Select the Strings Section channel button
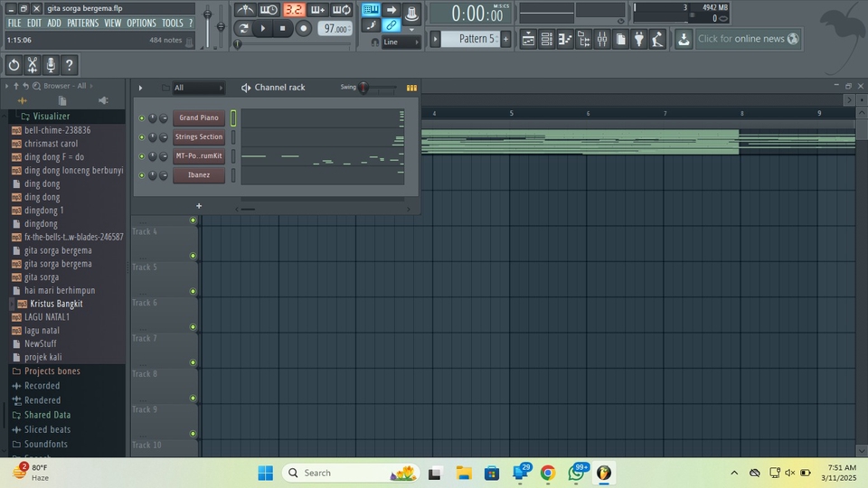Image resolution: width=868 pixels, height=488 pixels. click(x=199, y=136)
